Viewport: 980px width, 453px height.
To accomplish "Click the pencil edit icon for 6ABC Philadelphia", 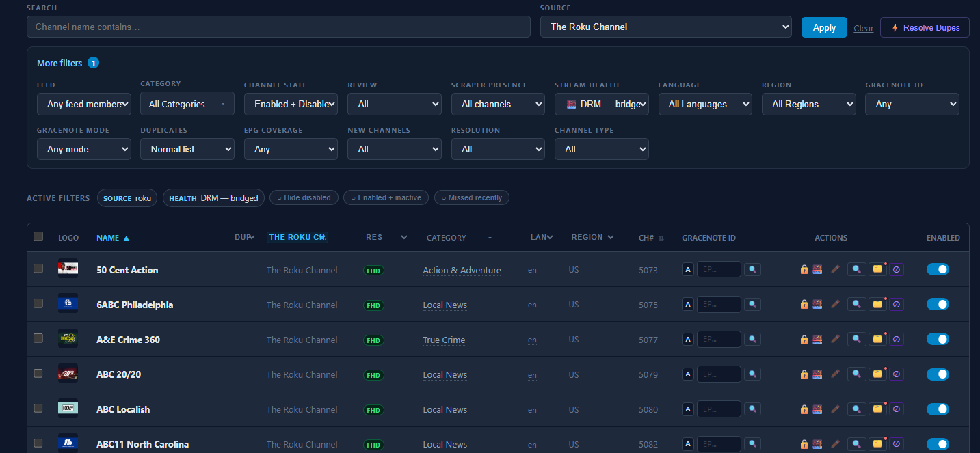I will (835, 305).
